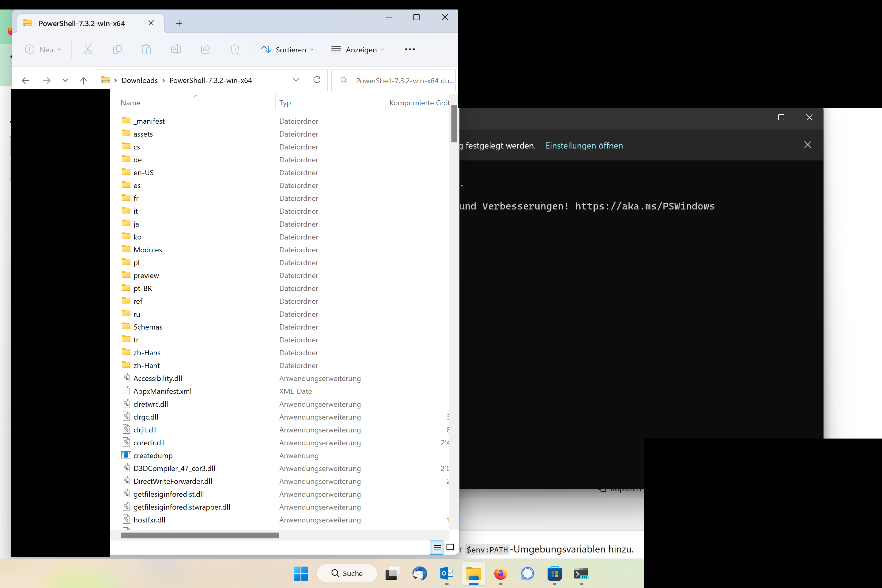Viewport: 882px width, 588px height.
Task: Expand address bar history dropdown
Action: click(x=296, y=80)
